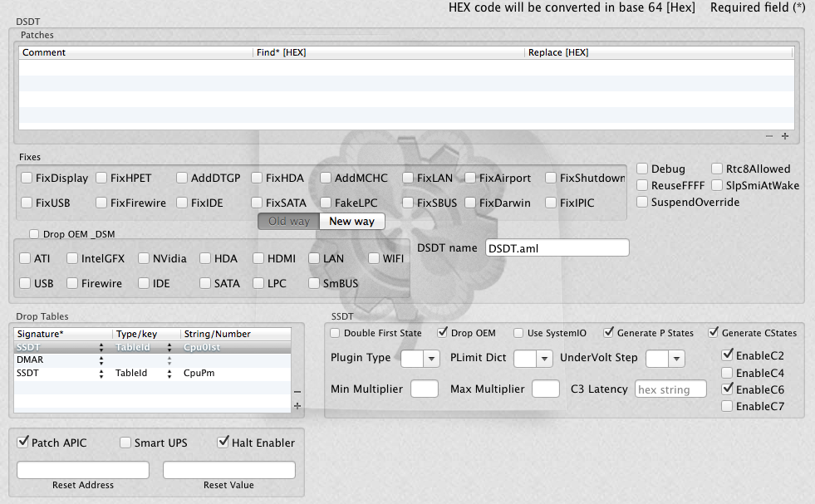This screenshot has height=504, width=815.
Task: Tick the NVidia checkbox
Action: 144,258
